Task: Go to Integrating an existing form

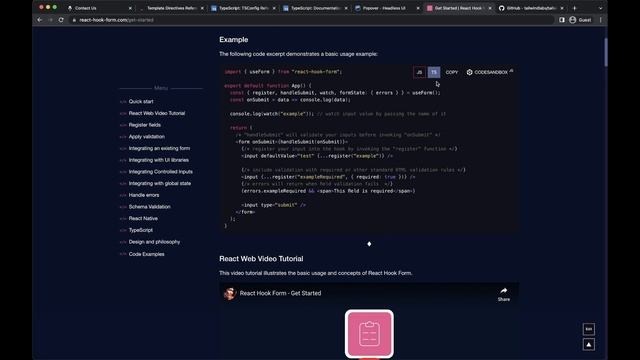Action: 159,148
